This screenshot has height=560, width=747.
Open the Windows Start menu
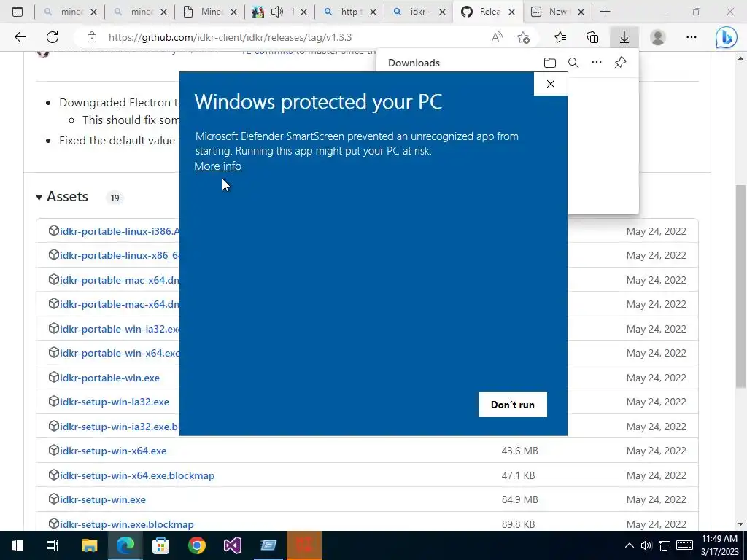[x=18, y=545]
